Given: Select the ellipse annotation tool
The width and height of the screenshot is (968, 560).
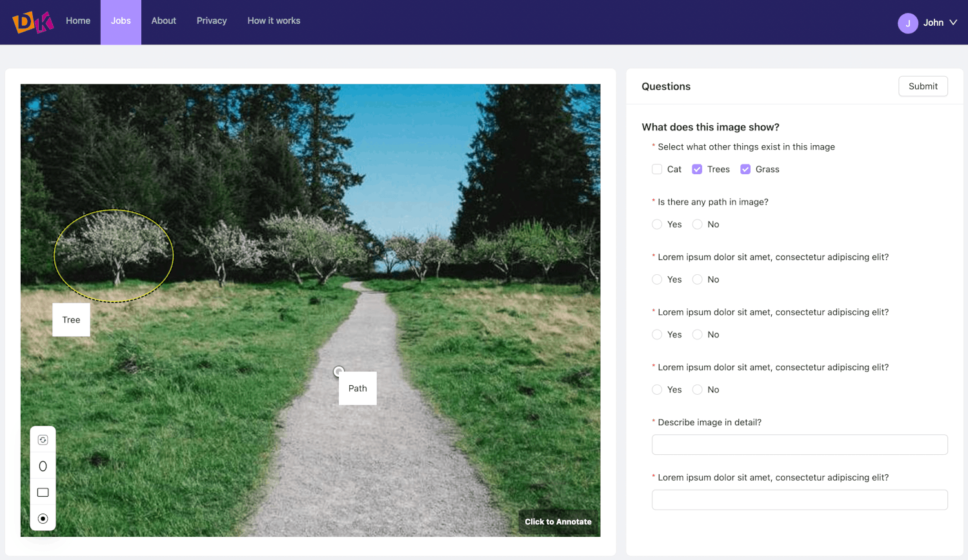Looking at the screenshot, I should click(43, 466).
